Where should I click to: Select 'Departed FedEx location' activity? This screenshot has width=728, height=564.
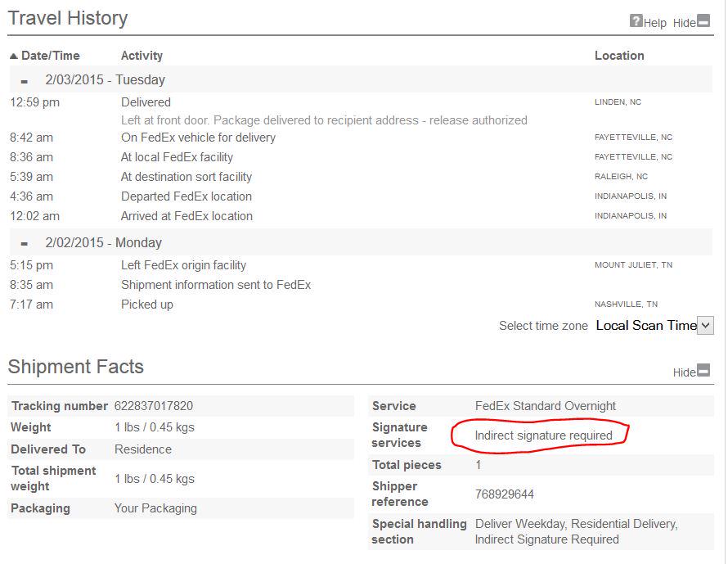point(186,196)
